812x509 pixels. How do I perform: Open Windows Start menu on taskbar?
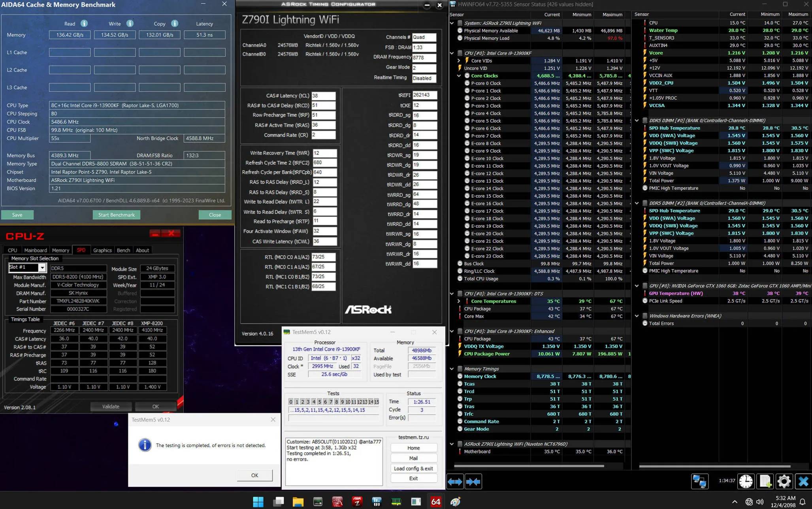click(x=258, y=501)
